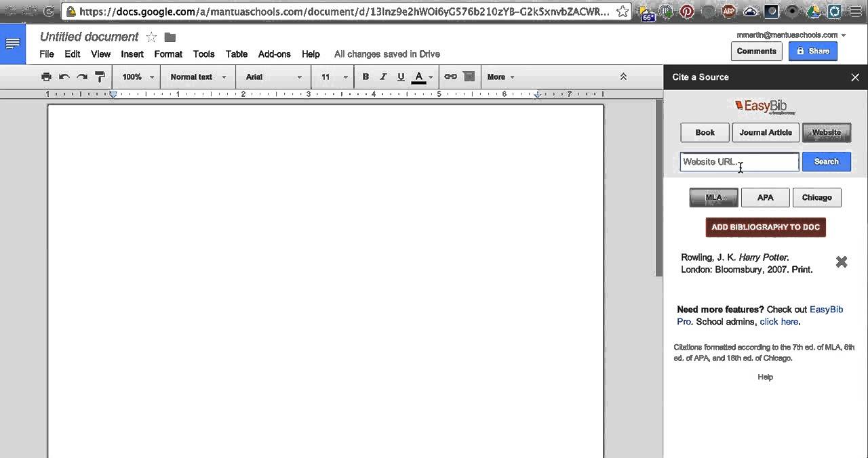Click the blue Share button
Viewport: 868px width, 458px height.
(812, 51)
